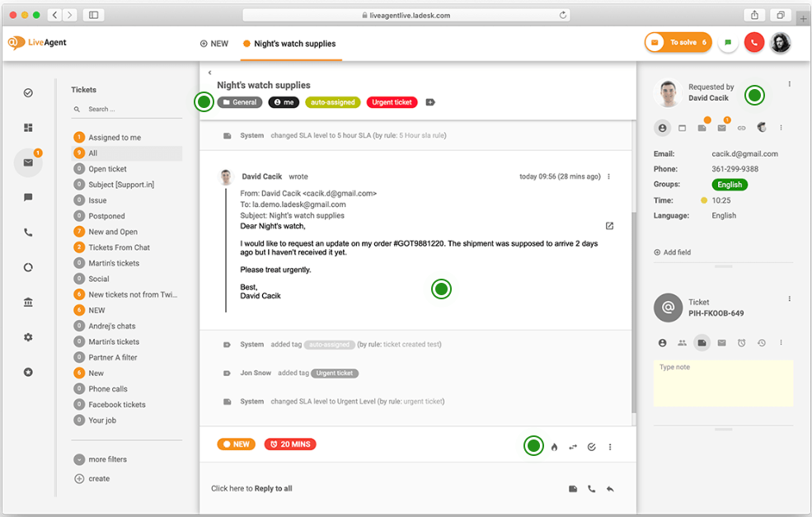Switch to the Night's watch supplies tab
Viewport: 812px width, 517px height.
point(293,43)
